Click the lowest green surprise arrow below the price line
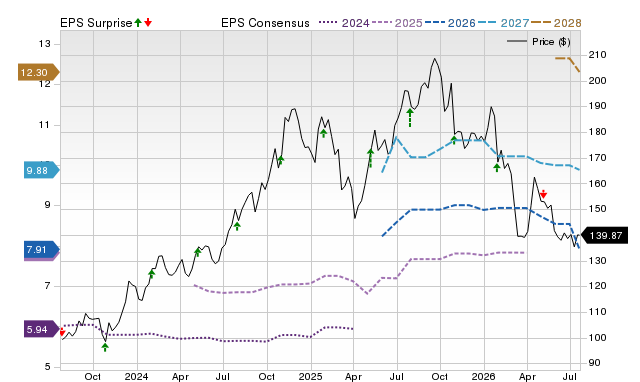 click(x=105, y=347)
